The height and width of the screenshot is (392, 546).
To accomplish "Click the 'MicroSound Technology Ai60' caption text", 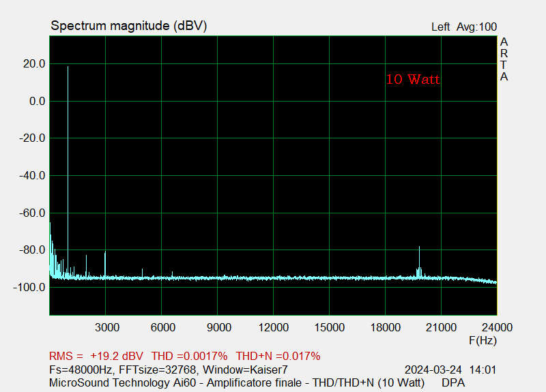I will coord(123,382).
